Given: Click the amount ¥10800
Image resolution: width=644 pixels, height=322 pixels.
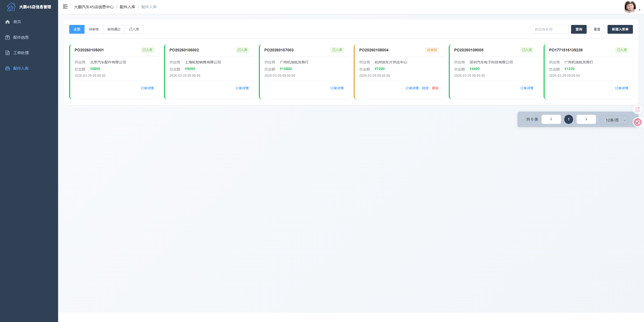Looking at the screenshot, I should tap(286, 69).
